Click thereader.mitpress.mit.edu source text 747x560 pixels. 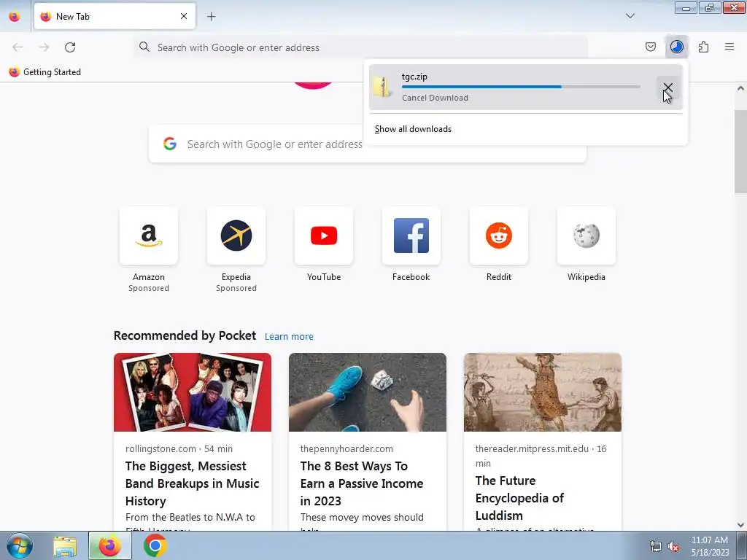(x=532, y=448)
